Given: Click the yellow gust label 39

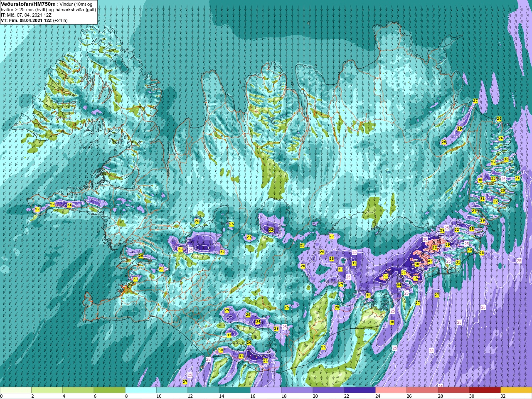Looking at the screenshot, I should (448, 245).
